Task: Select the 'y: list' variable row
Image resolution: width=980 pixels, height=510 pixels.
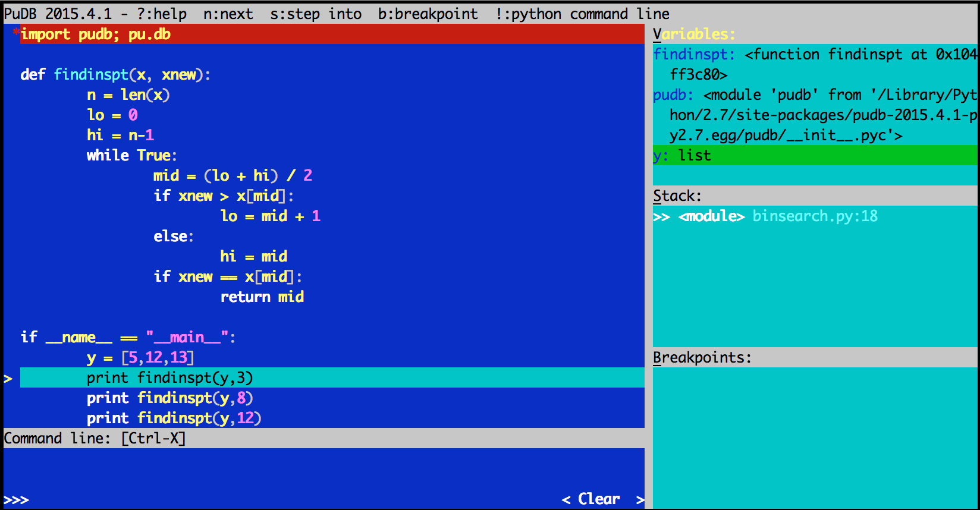Action: click(815, 155)
